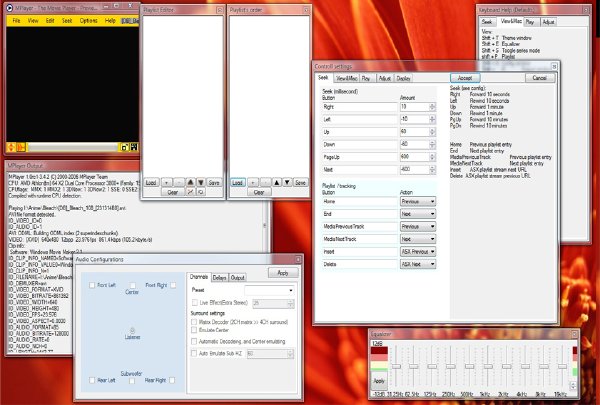
Task: Click the orange play-forward icon in MPlayer window
Action: click(21, 147)
